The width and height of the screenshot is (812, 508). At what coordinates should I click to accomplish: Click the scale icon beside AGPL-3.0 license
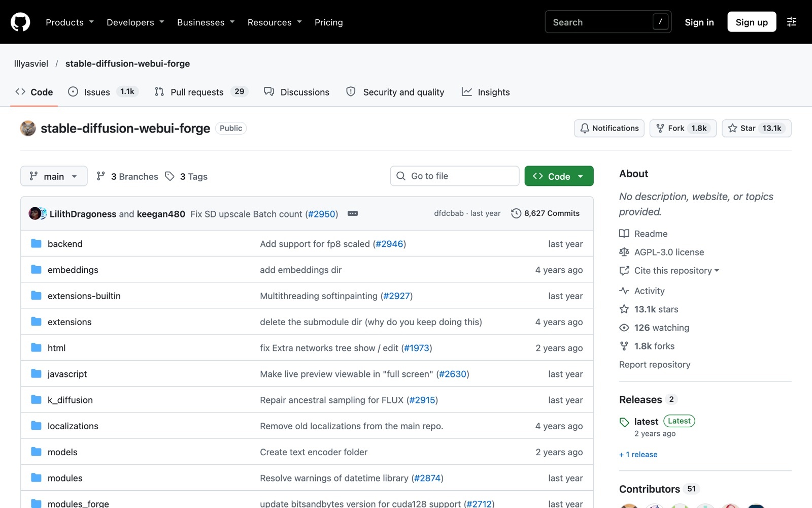[x=624, y=252]
